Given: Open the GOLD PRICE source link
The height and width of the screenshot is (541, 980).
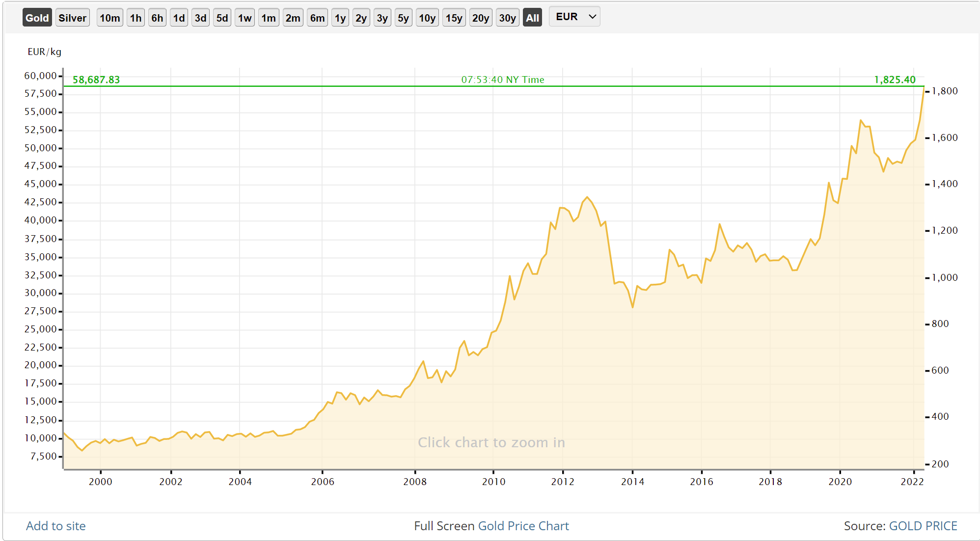Looking at the screenshot, I should [923, 526].
